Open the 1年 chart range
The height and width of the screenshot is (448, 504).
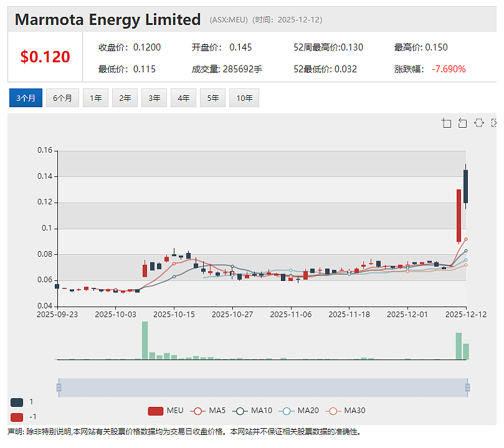pos(95,98)
